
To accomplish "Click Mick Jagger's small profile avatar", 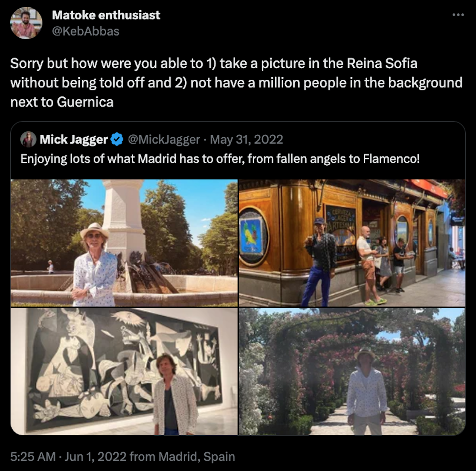I will (x=29, y=140).
